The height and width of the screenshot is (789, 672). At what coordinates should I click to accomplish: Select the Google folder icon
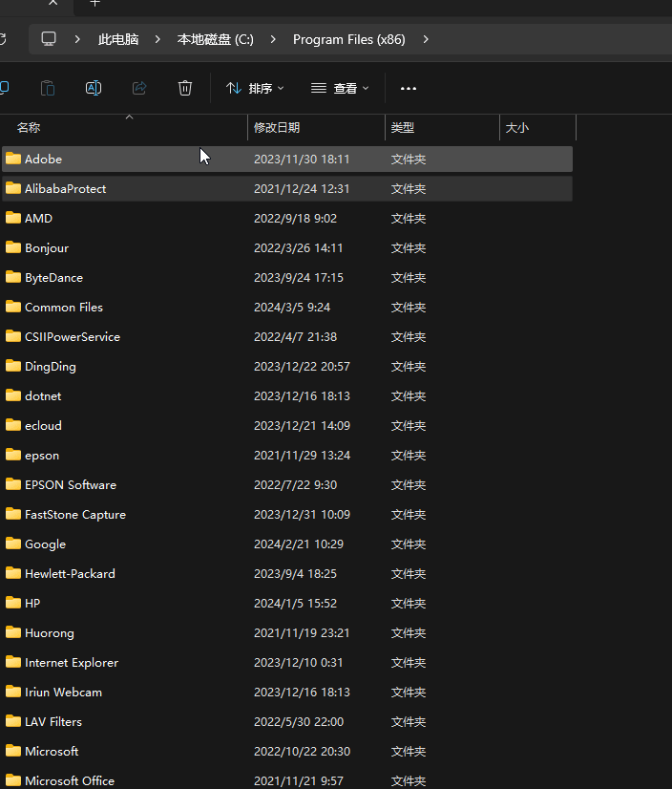[x=13, y=544]
